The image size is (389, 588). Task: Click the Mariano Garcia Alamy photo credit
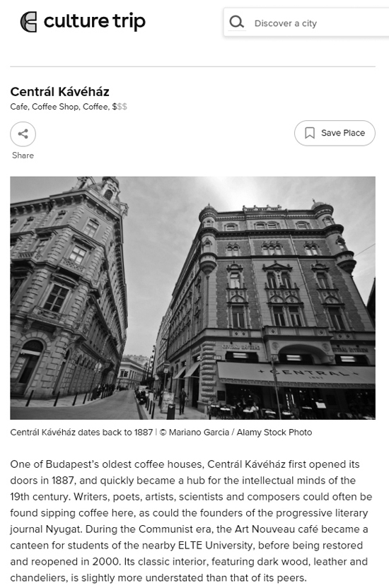coord(236,433)
